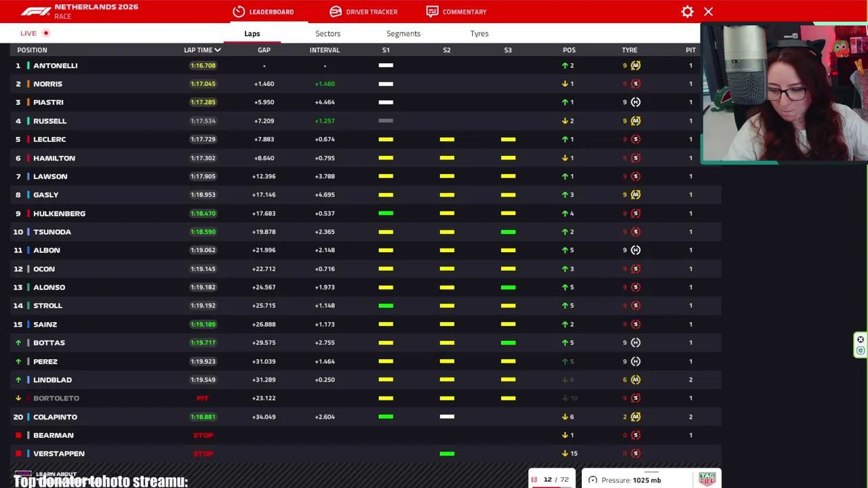Toggle the LIVE indicator
The image size is (868, 488).
coord(35,33)
